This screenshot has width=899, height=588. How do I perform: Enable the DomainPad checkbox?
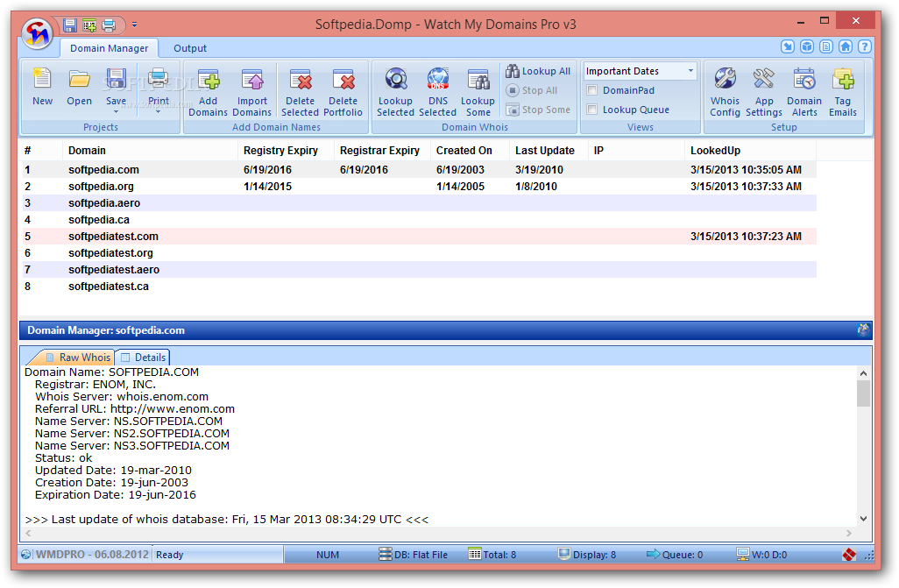[592, 90]
